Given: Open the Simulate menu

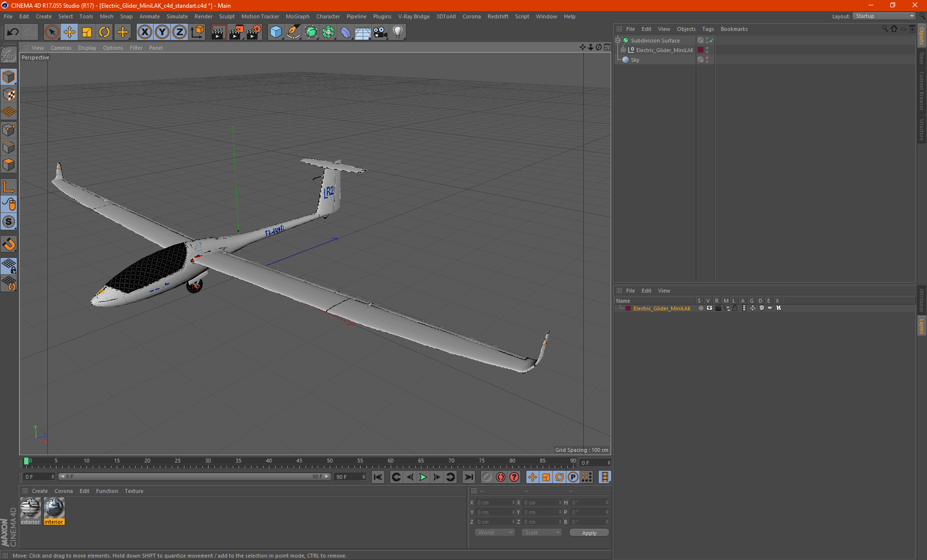Looking at the screenshot, I should point(177,16).
